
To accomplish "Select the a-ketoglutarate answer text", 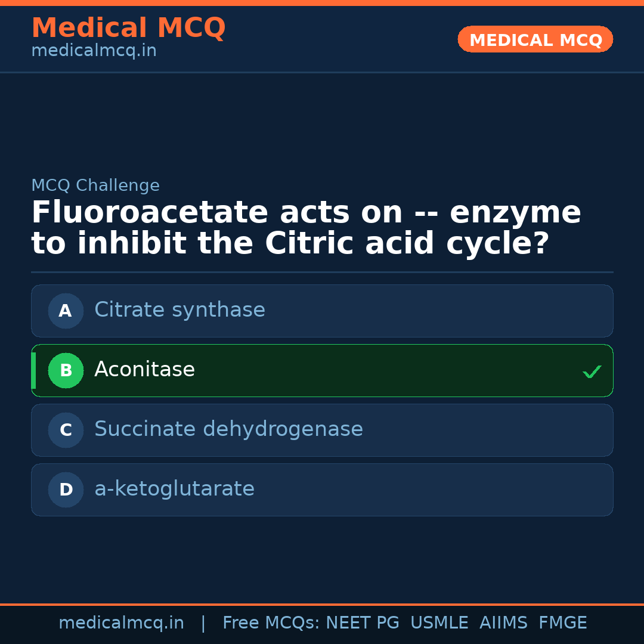I will tap(174, 489).
